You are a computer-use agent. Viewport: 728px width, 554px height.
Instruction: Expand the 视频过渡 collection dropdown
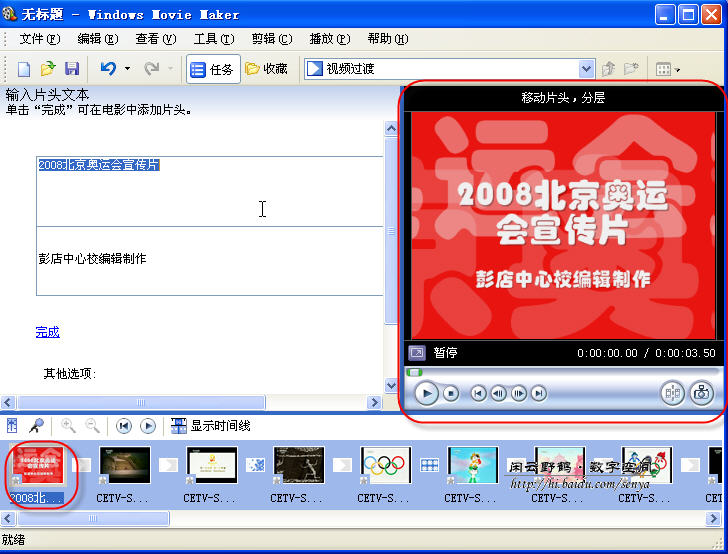coord(587,69)
